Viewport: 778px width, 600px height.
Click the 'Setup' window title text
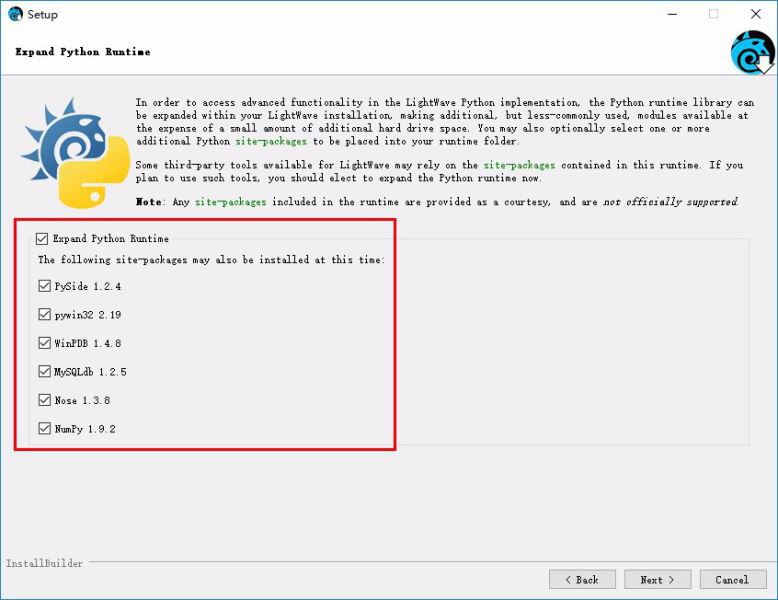point(43,14)
